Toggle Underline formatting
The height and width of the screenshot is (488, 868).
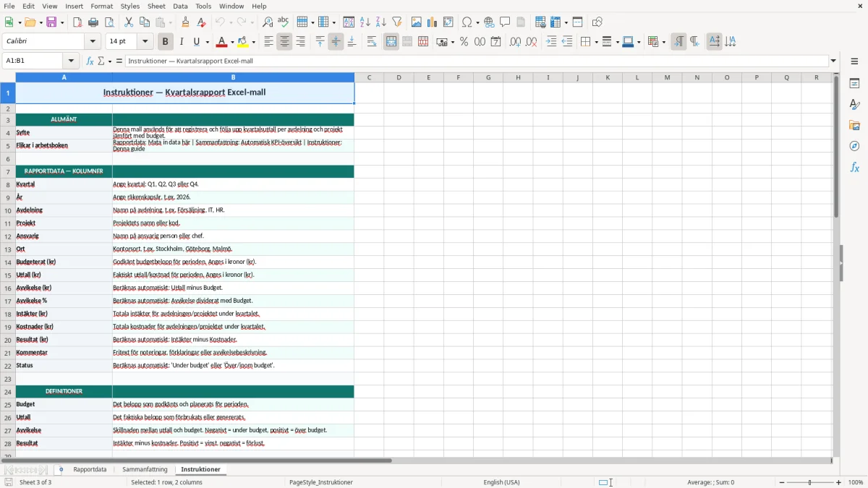pyautogui.click(x=197, y=42)
